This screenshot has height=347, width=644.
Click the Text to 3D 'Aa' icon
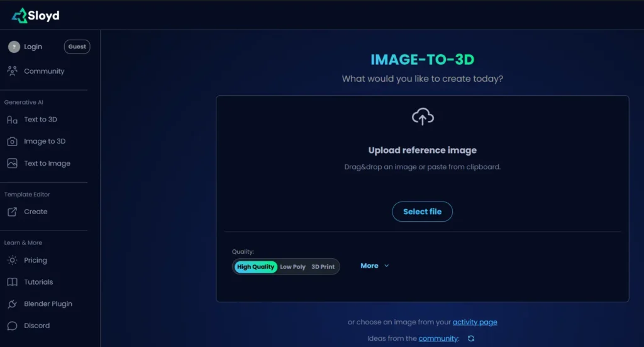pyautogui.click(x=13, y=120)
